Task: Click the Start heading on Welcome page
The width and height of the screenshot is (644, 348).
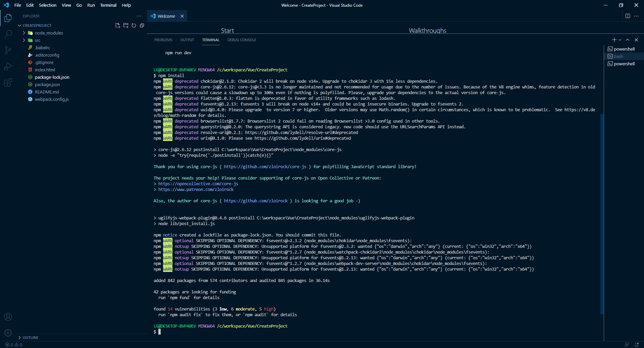Action: point(227,30)
